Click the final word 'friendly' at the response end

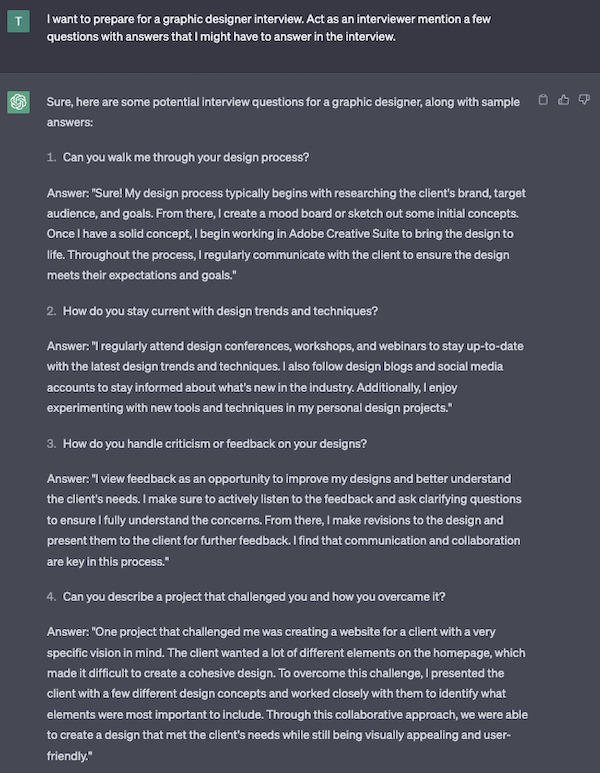67,756
